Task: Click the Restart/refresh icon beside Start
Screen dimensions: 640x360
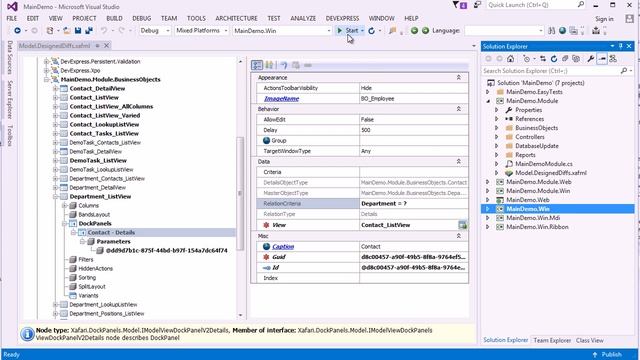Action: [371, 31]
